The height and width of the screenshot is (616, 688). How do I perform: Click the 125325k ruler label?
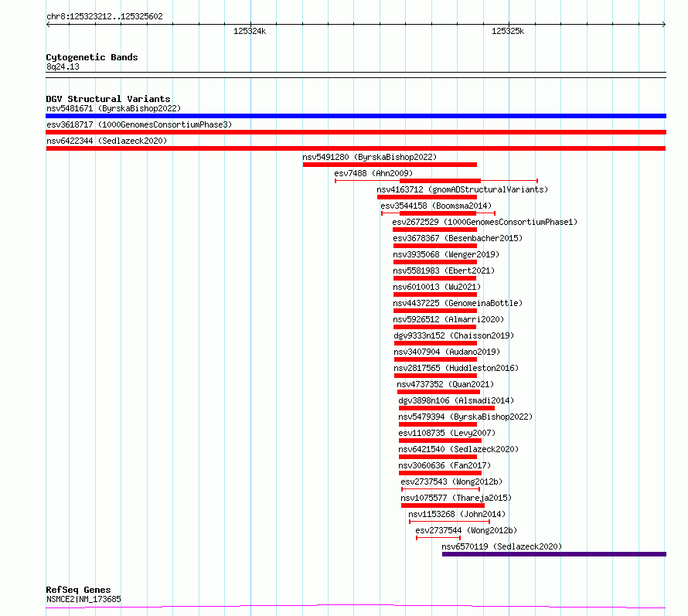coord(508,31)
